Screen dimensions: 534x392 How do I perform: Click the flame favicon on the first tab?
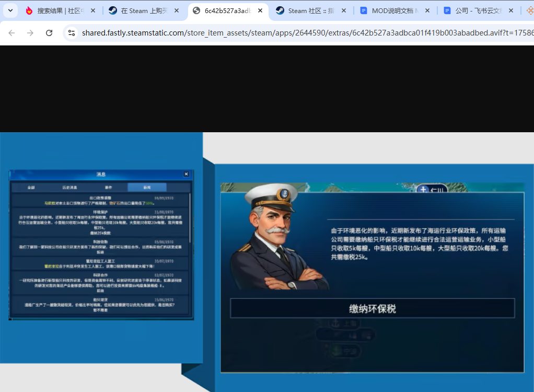pyautogui.click(x=29, y=11)
